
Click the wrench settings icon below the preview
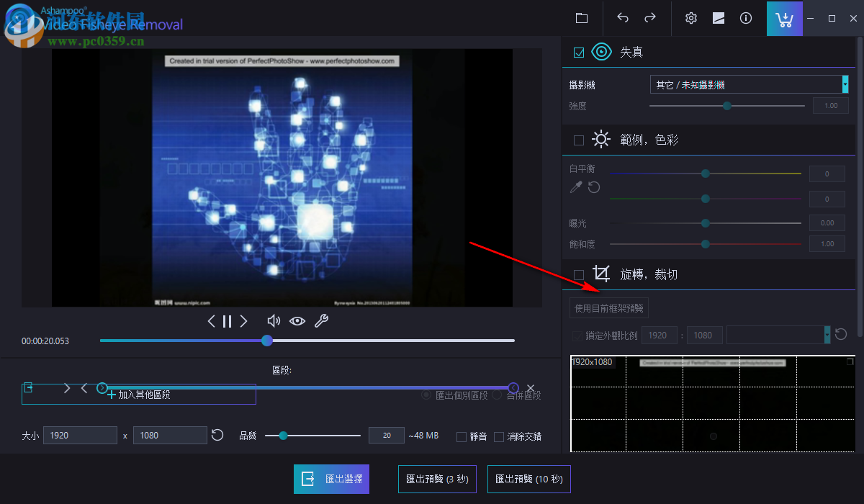click(x=321, y=321)
